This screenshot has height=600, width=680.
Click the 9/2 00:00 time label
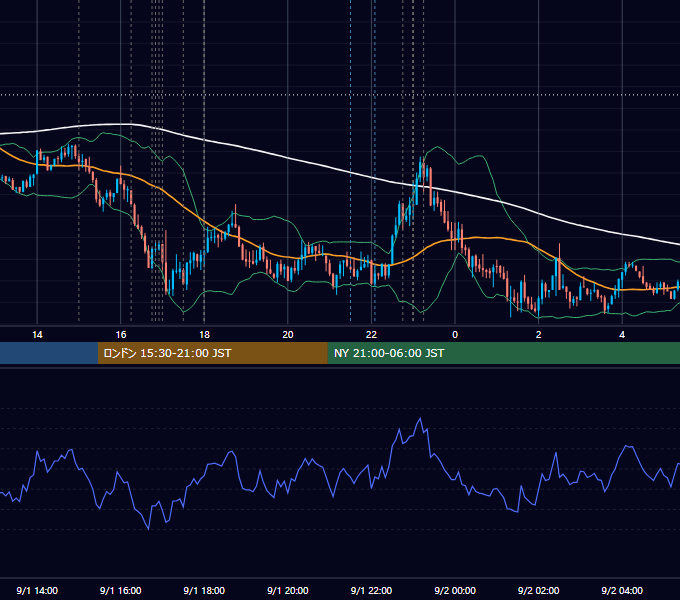pyautogui.click(x=455, y=590)
